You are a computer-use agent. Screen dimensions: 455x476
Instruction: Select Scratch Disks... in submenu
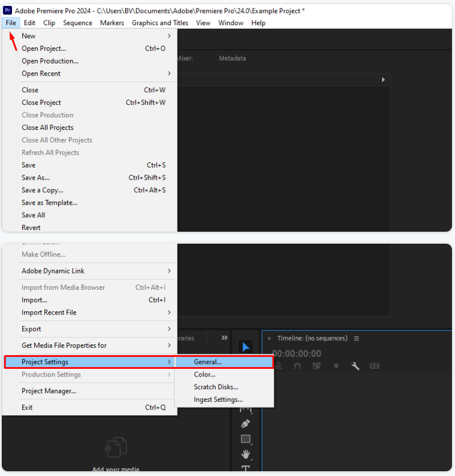point(225,387)
